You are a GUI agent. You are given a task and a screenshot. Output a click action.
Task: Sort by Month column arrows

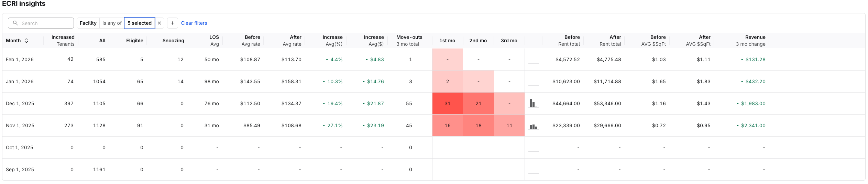26,41
